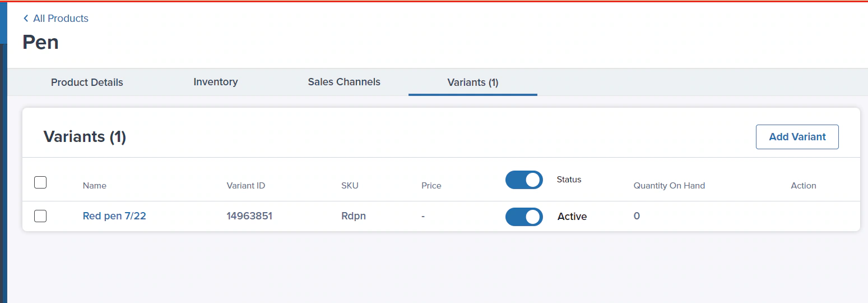Open the Red pen 7/22 variant link
868x303 pixels.
coord(114,216)
